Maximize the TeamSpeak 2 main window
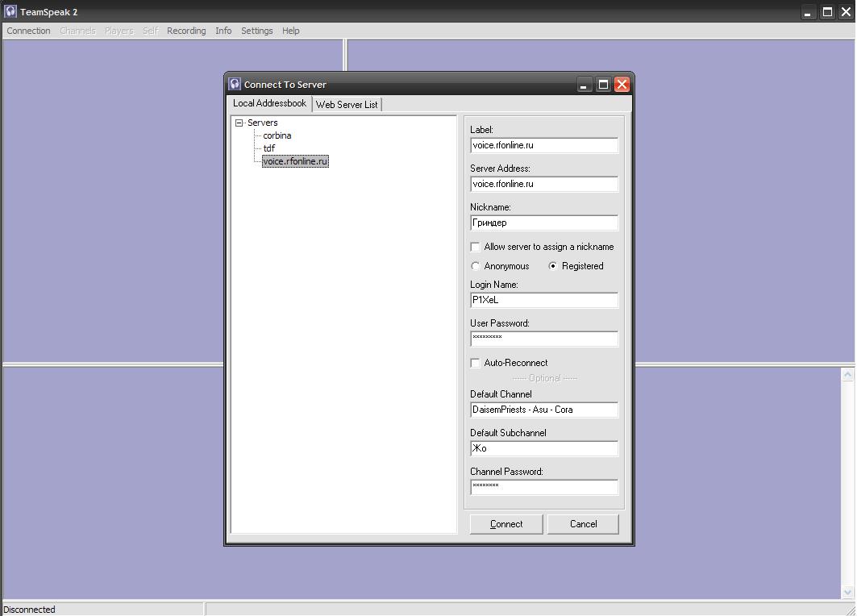The height and width of the screenshot is (616, 857). point(827,11)
